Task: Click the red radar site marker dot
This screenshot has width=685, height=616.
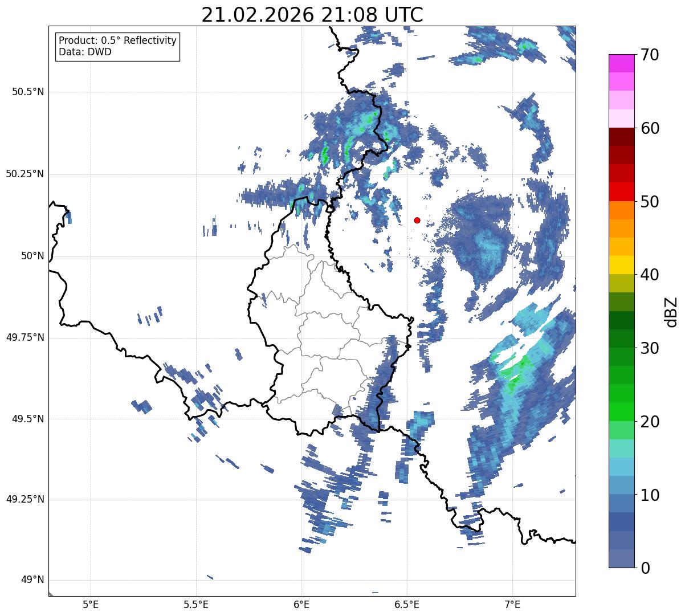Action: tap(417, 220)
